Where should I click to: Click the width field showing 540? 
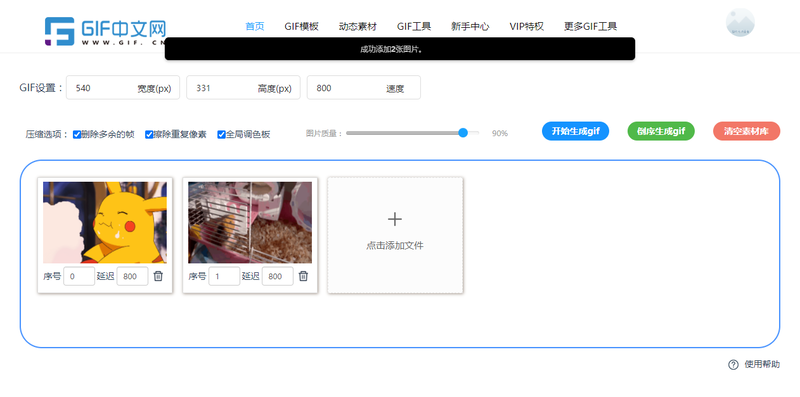click(x=123, y=88)
